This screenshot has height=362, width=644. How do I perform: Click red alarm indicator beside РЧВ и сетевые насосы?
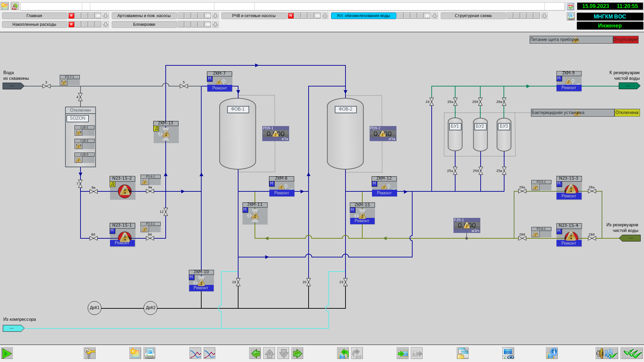point(291,16)
